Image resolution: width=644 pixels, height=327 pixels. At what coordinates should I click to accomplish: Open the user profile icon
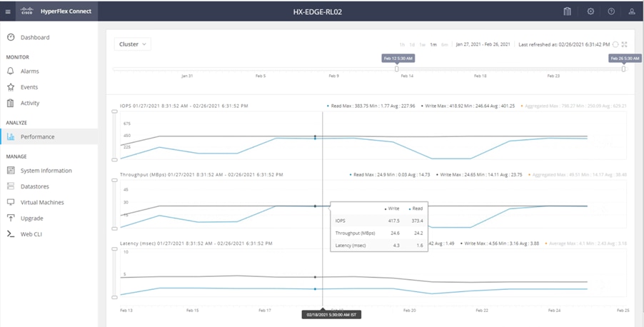coord(632,11)
